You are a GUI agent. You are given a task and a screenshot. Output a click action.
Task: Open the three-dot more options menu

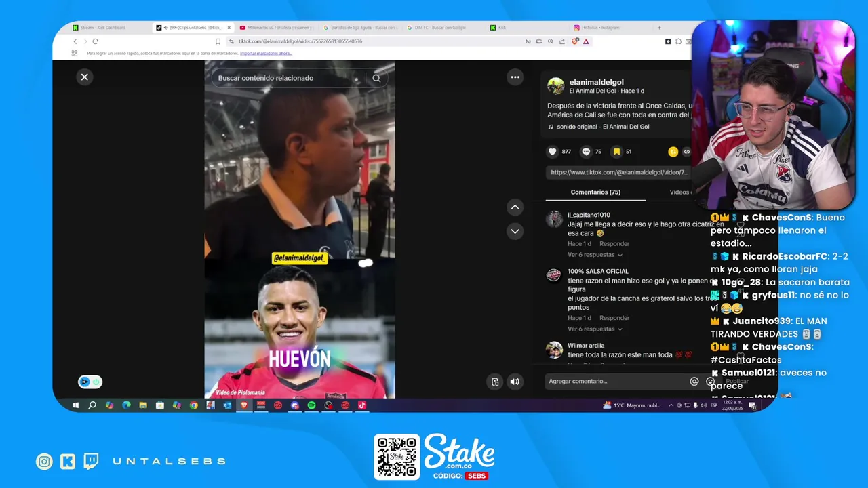pos(515,77)
